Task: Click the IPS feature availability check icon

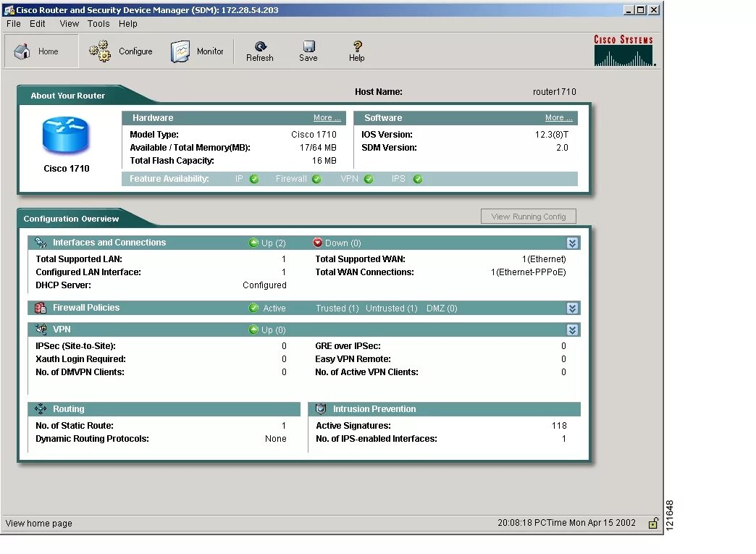Action: coord(418,180)
